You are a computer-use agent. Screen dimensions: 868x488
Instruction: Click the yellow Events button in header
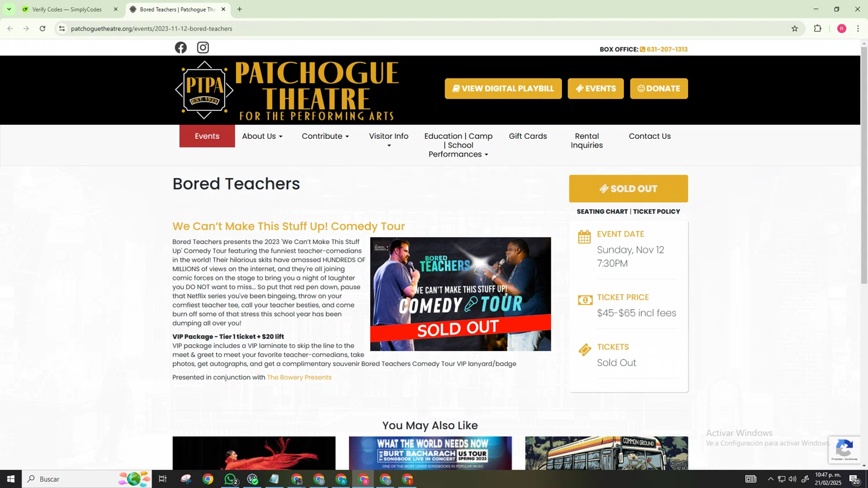(x=595, y=88)
